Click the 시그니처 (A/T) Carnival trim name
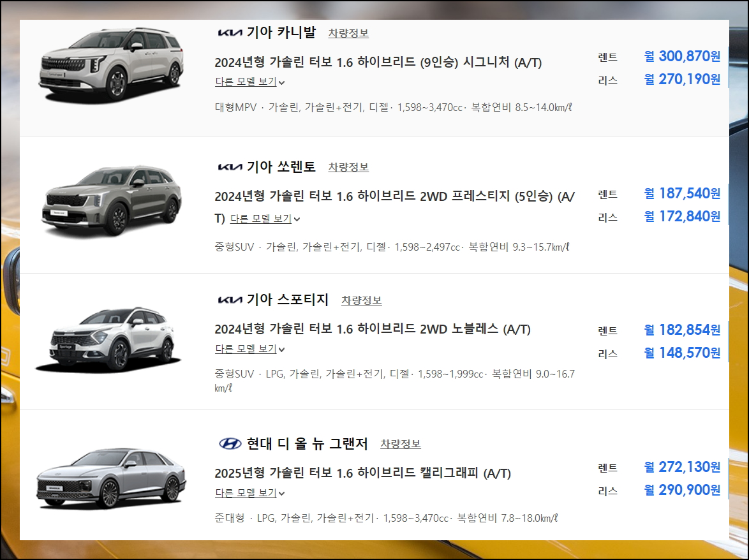 (x=502, y=62)
